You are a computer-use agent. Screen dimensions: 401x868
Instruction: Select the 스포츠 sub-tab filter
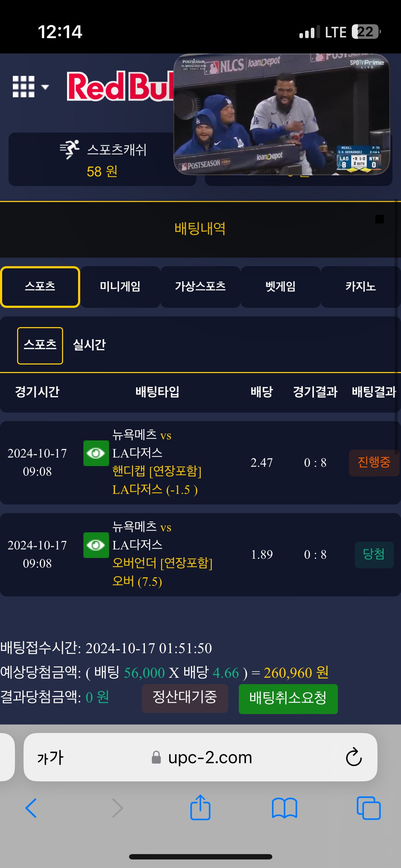click(40, 345)
